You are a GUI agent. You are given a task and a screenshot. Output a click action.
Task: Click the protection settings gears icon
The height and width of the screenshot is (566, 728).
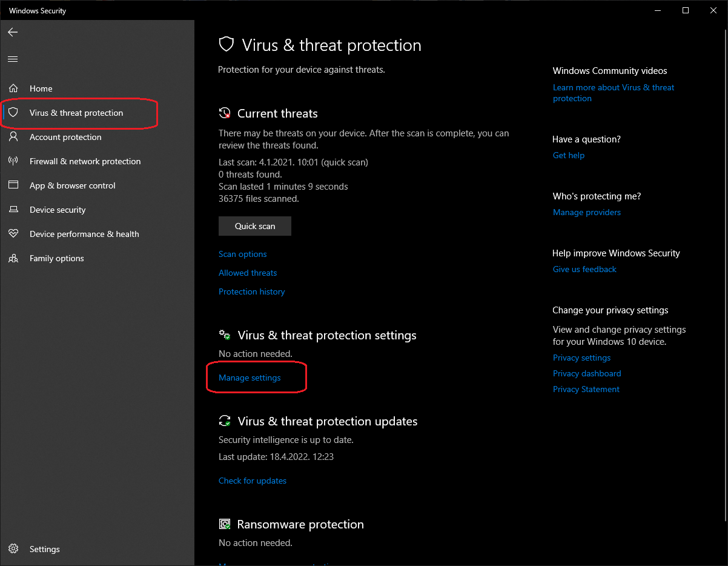(225, 335)
